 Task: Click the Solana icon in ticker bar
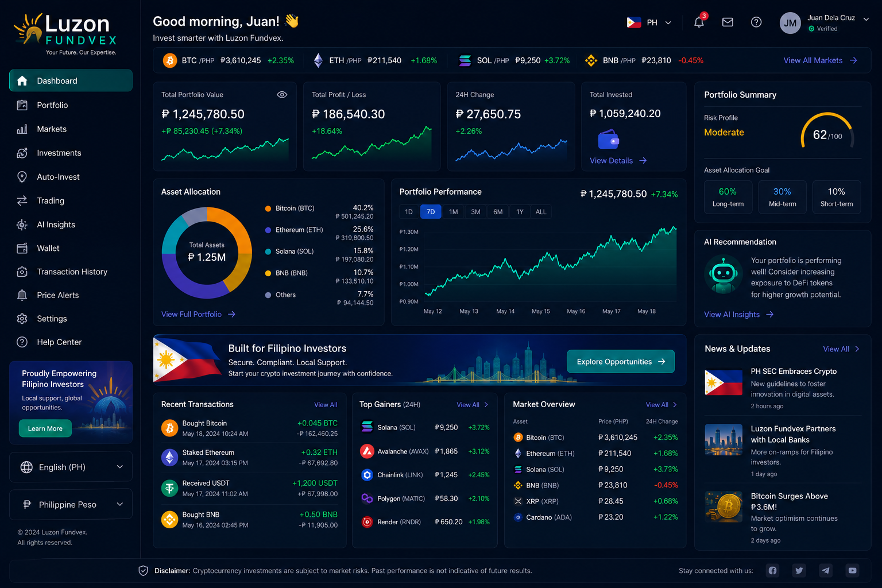pos(465,60)
